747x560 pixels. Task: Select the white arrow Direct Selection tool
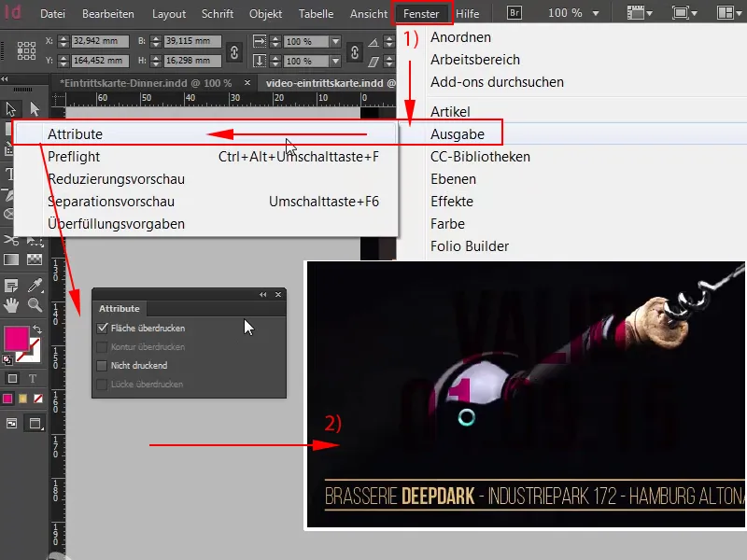35,109
